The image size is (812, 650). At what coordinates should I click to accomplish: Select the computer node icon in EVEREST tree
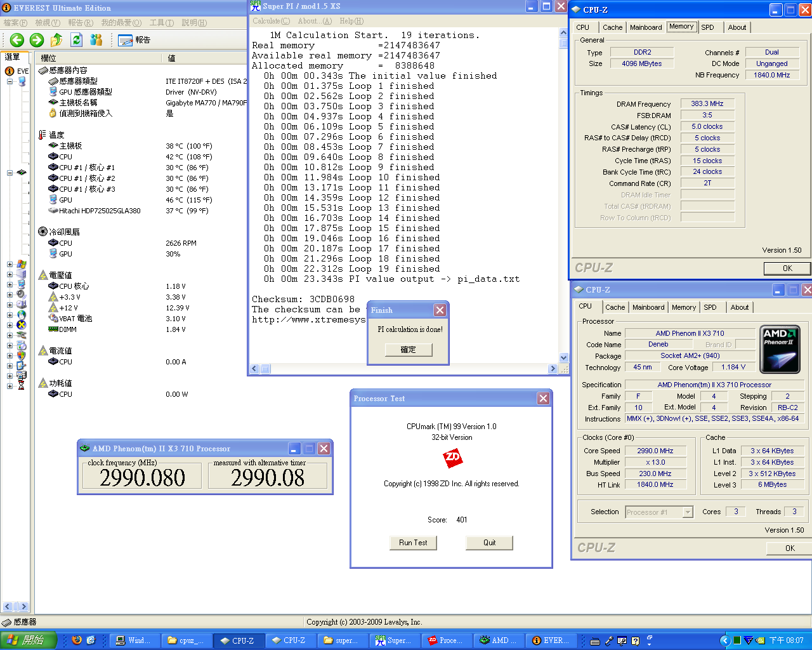point(22,81)
